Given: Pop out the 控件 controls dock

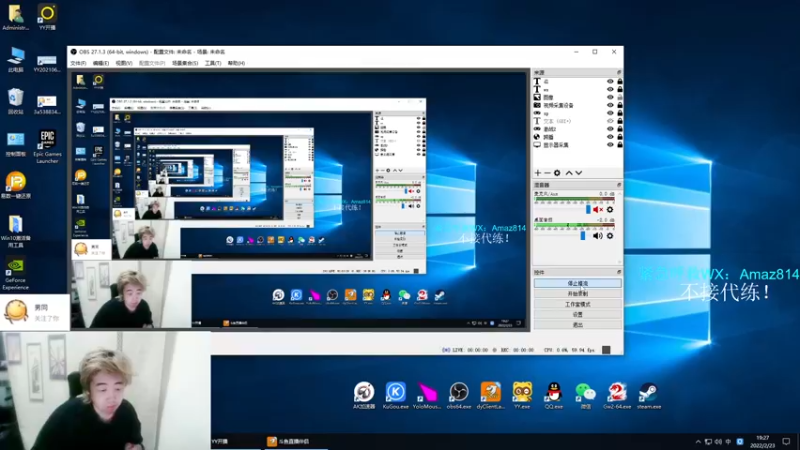Looking at the screenshot, I should pyautogui.click(x=619, y=272).
